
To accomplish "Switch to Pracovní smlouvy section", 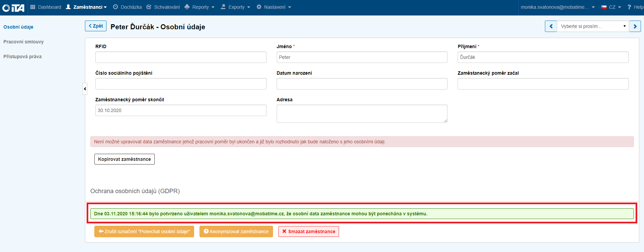I will (24, 42).
